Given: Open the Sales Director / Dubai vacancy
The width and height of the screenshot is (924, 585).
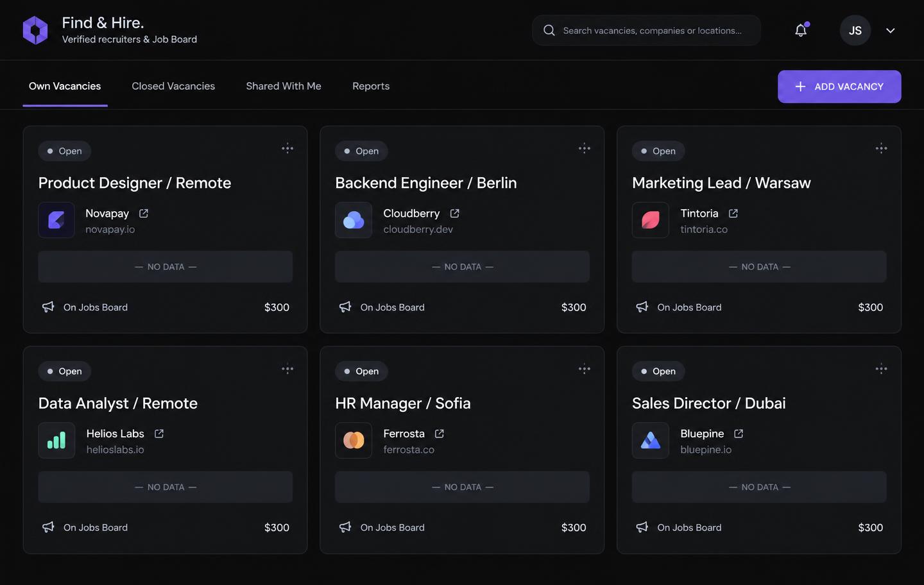Looking at the screenshot, I should tap(709, 403).
